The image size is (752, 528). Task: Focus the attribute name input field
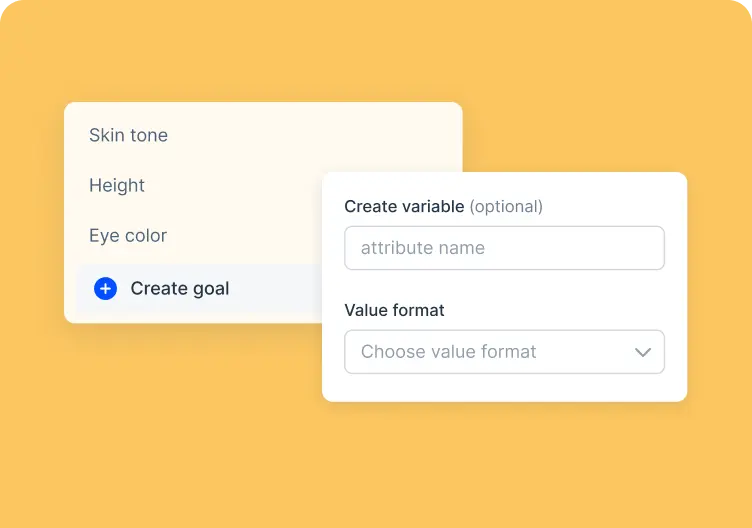coord(505,248)
